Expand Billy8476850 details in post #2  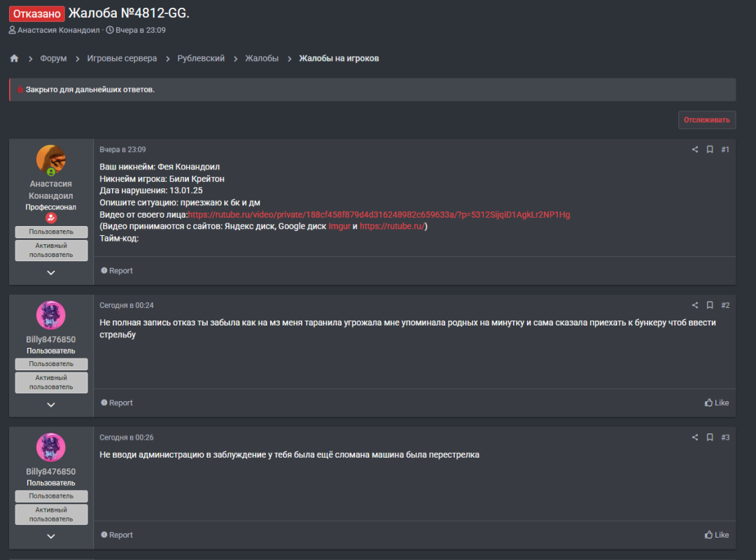click(50, 405)
